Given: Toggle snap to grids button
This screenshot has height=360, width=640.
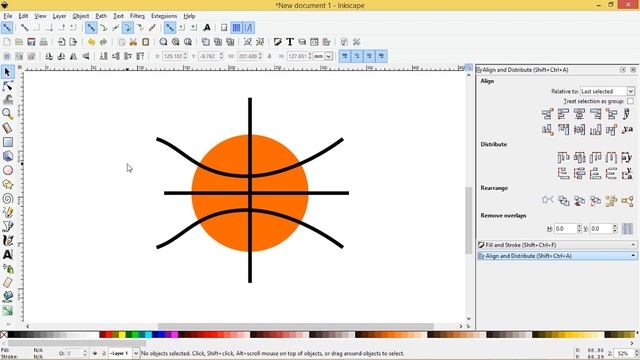Looking at the screenshot, I should pyautogui.click(x=236, y=28).
